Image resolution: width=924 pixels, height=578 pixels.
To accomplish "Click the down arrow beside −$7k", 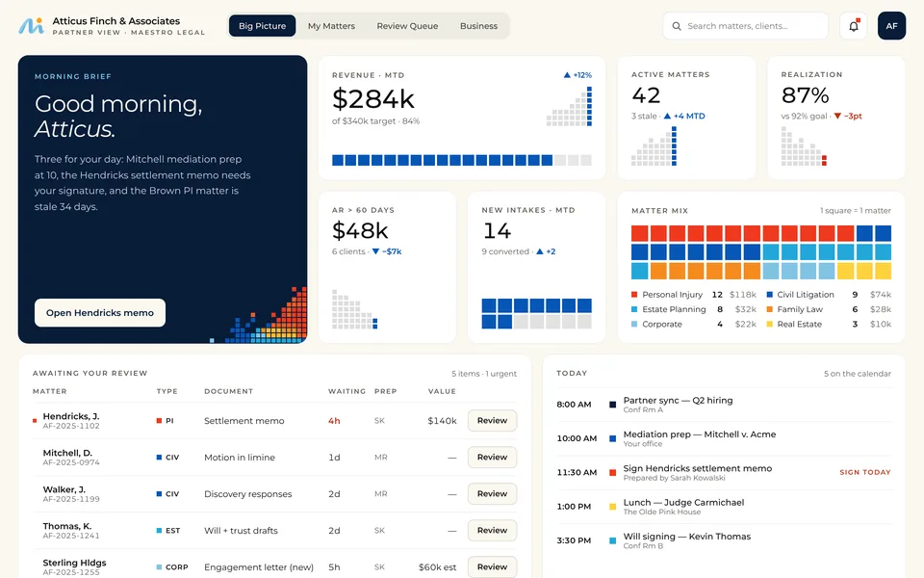I will (x=375, y=251).
